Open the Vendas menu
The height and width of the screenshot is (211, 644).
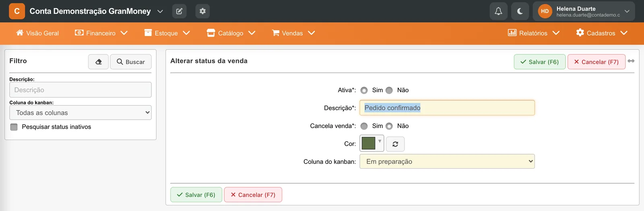(x=293, y=33)
